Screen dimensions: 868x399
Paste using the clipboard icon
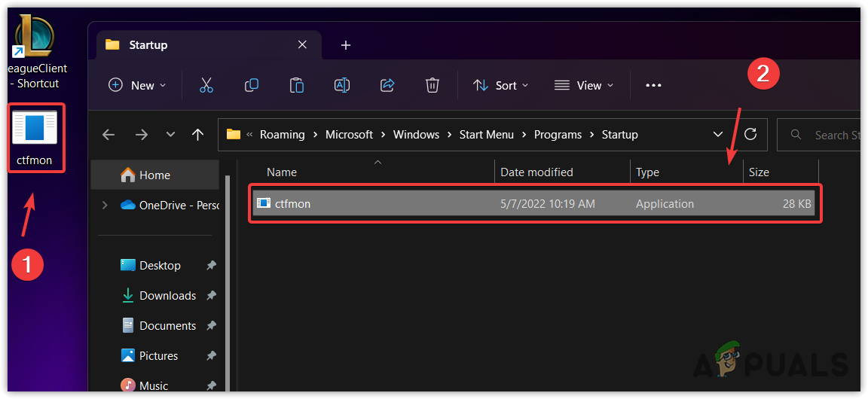297,85
